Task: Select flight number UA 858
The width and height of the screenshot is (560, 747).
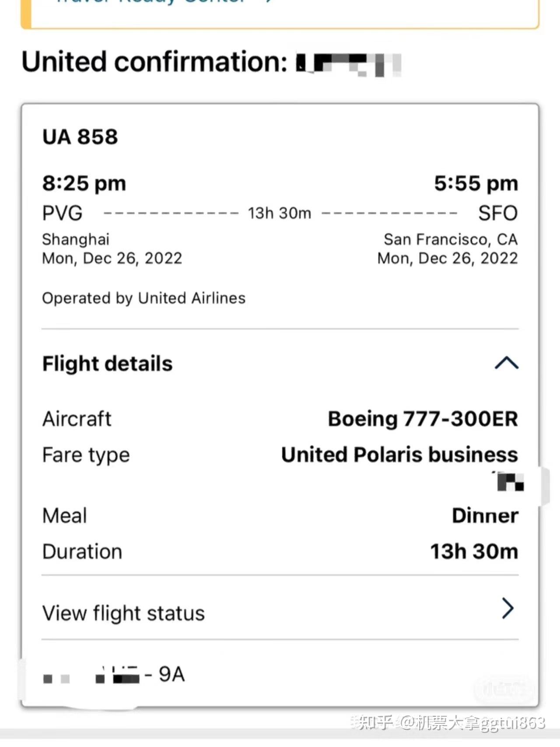Action: 80,137
